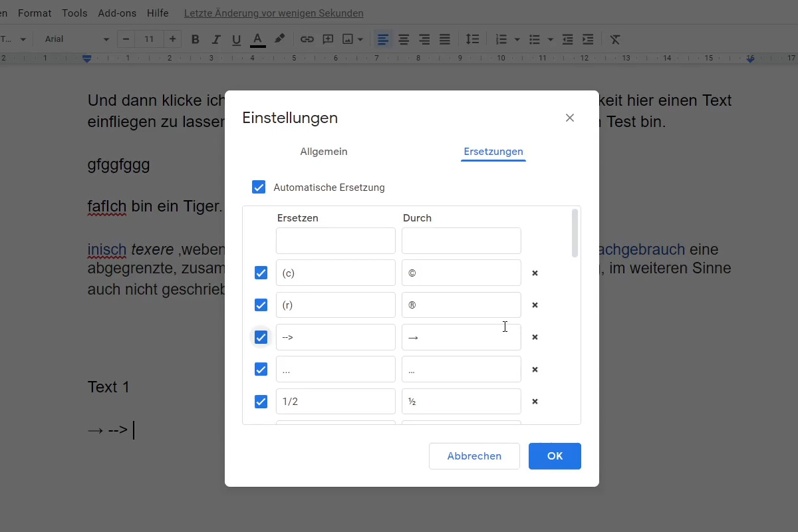Clear formatting
This screenshot has height=532, width=798.
(615, 39)
